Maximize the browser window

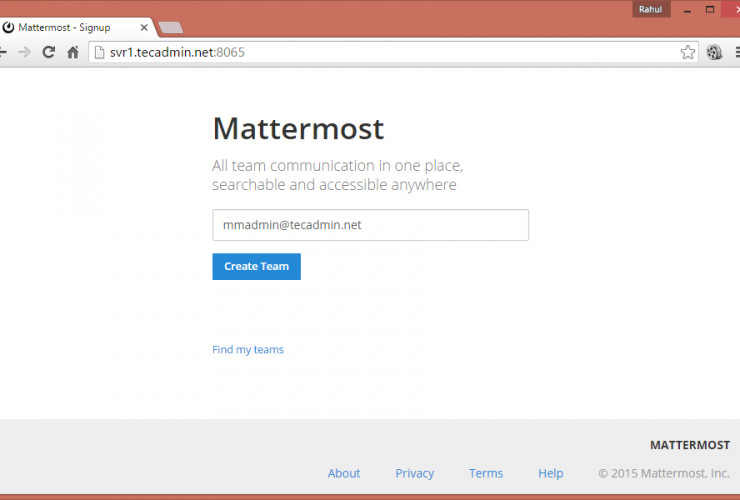[710, 9]
